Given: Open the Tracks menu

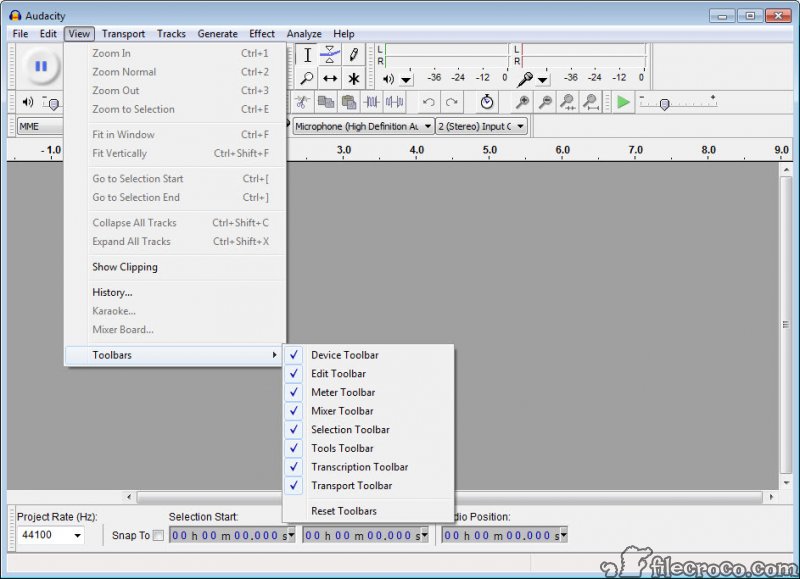Looking at the screenshot, I should [171, 34].
